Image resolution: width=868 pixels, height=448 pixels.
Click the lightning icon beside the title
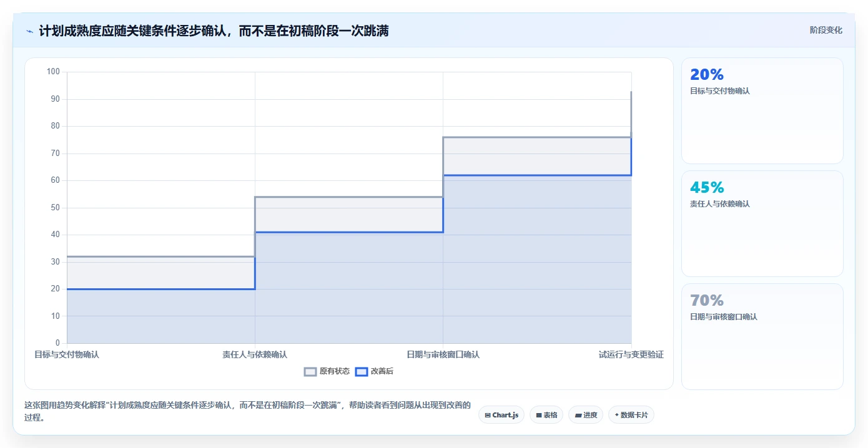pos(29,31)
